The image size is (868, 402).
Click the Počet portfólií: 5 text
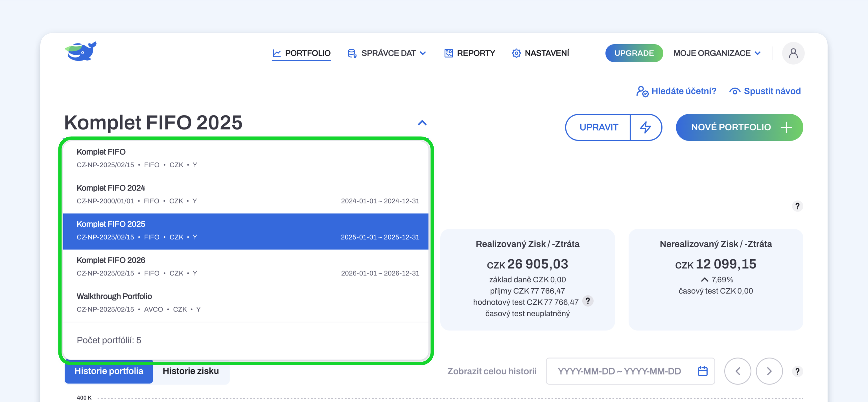pyautogui.click(x=109, y=341)
